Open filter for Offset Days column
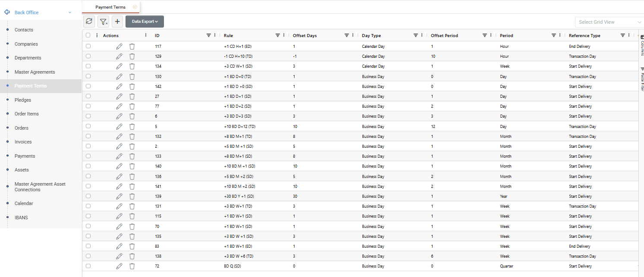Image resolution: width=644 pixels, height=277 pixels. pyautogui.click(x=347, y=35)
